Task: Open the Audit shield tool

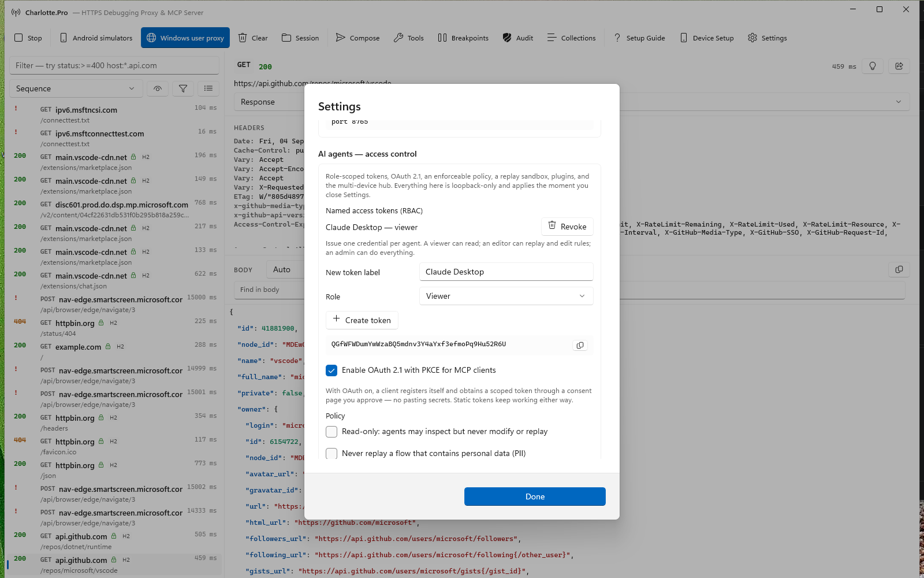Action: 518,38
